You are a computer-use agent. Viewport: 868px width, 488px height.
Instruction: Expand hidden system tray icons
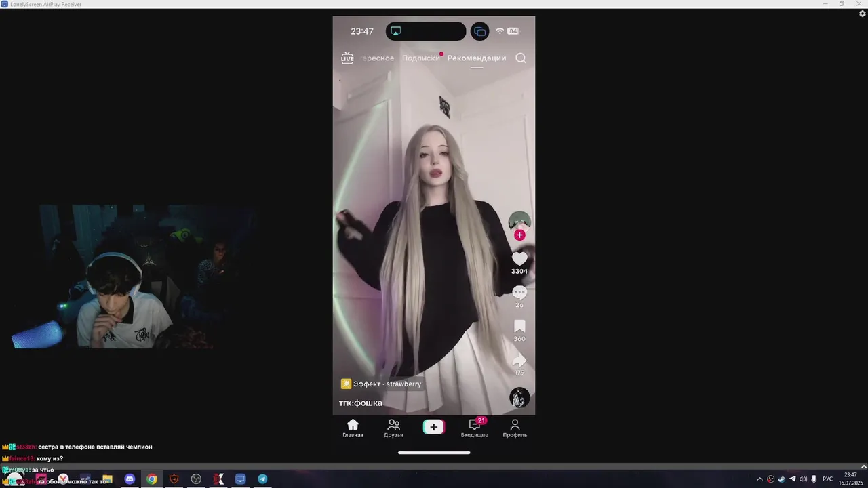759,479
